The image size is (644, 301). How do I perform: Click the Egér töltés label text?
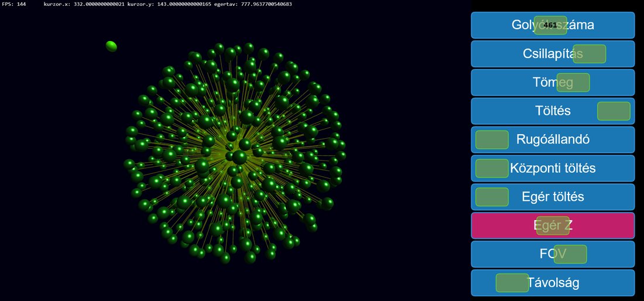(553, 197)
